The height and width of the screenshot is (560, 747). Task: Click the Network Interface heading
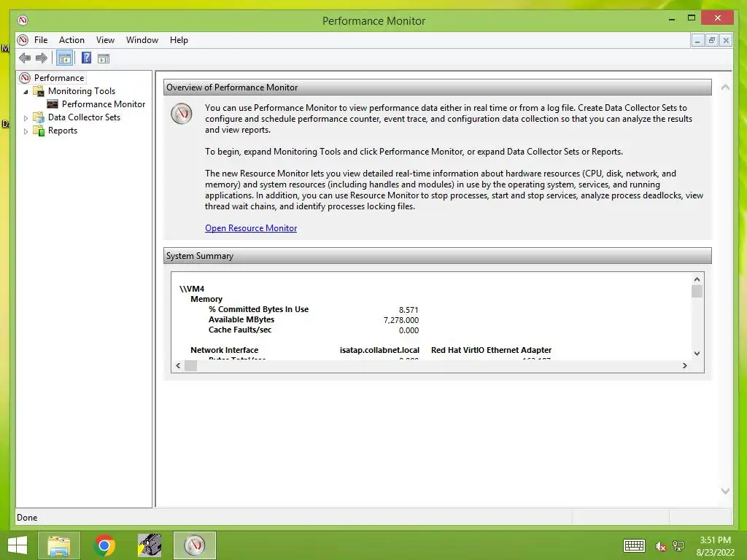tap(225, 350)
